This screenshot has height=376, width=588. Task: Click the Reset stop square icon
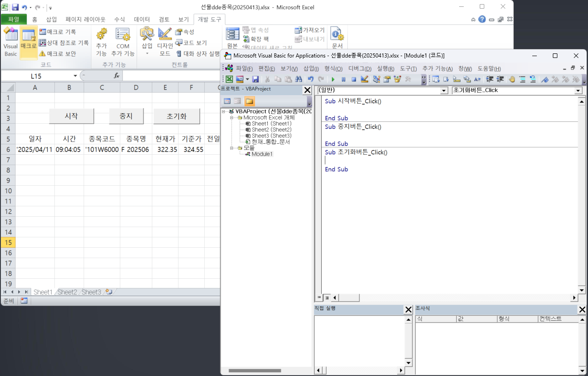pos(354,79)
